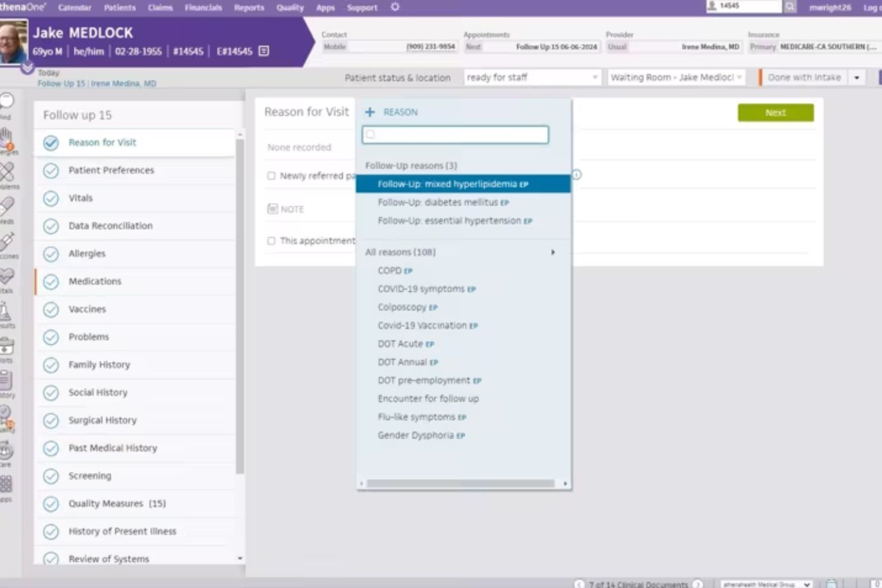Click the info icon right of reason dropdown
882x588 pixels.
pos(577,175)
